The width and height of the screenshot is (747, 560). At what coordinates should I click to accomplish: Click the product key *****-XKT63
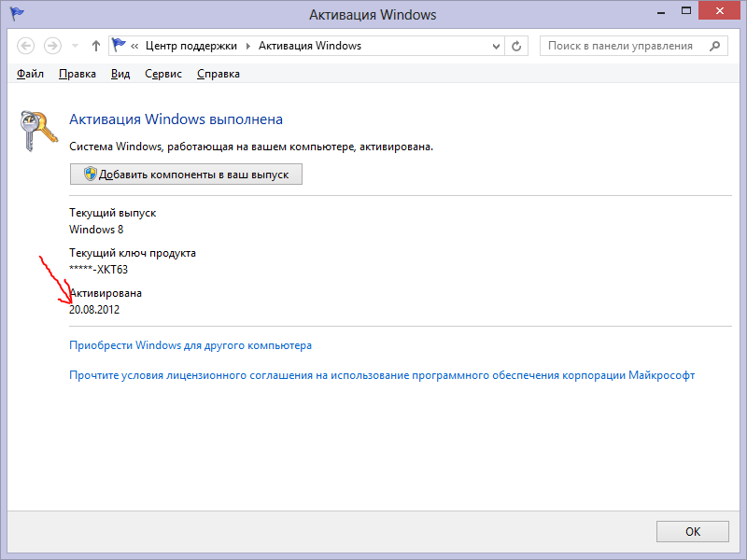click(99, 270)
